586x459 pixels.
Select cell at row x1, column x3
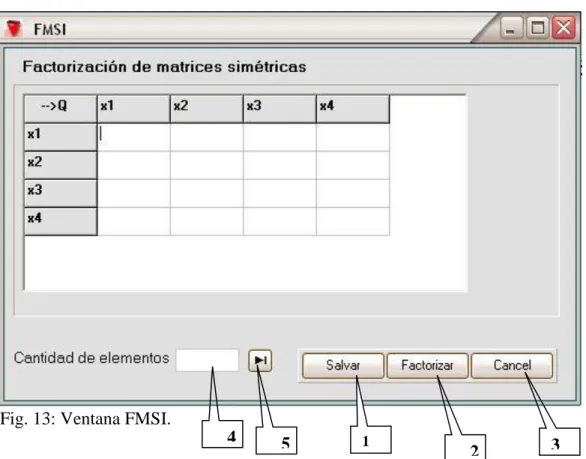280,137
